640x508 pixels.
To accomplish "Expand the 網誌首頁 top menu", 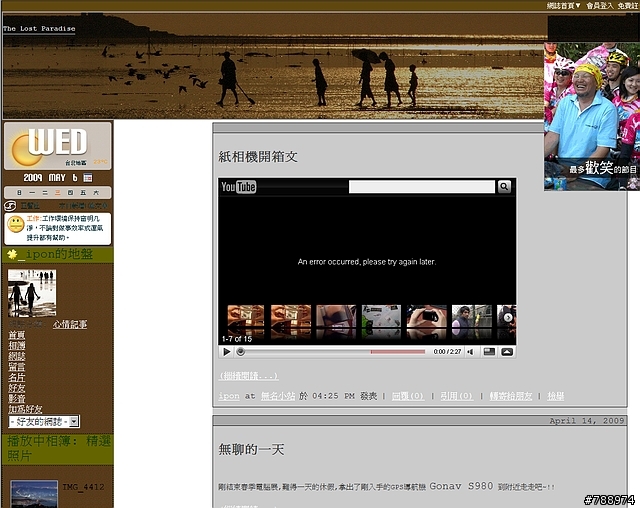I will 563,5.
